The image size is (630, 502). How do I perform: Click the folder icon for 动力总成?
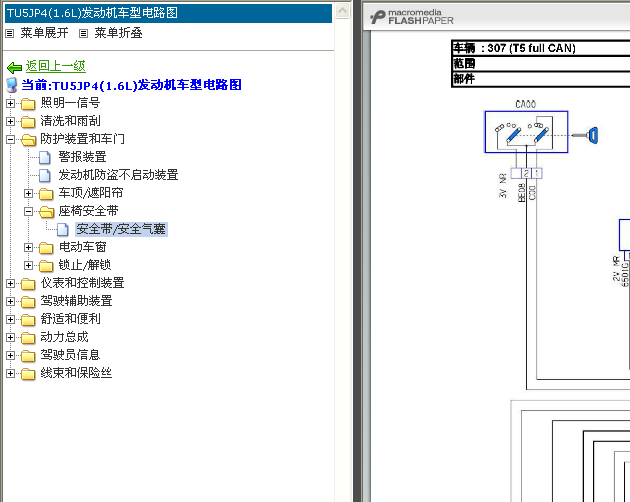28,338
